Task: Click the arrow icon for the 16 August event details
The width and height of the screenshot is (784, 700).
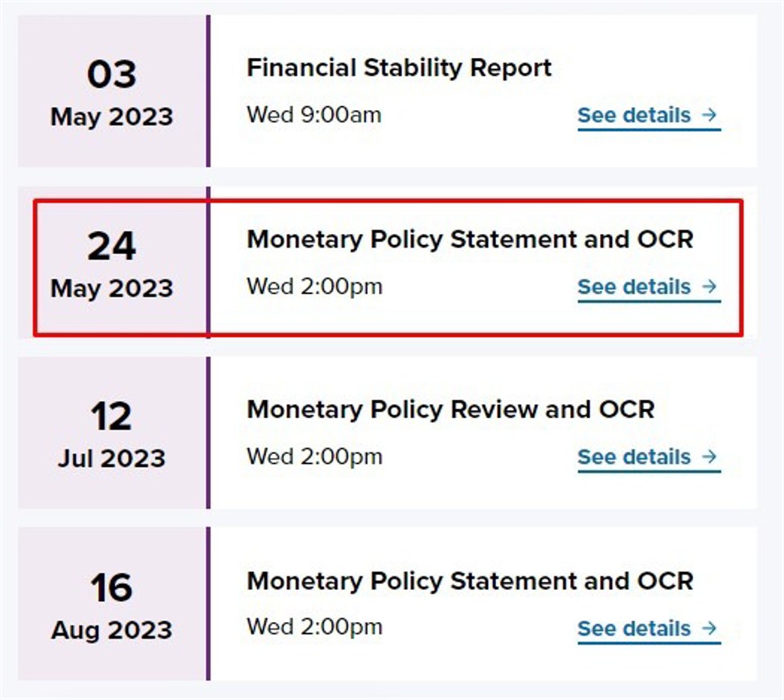Action: [x=708, y=629]
